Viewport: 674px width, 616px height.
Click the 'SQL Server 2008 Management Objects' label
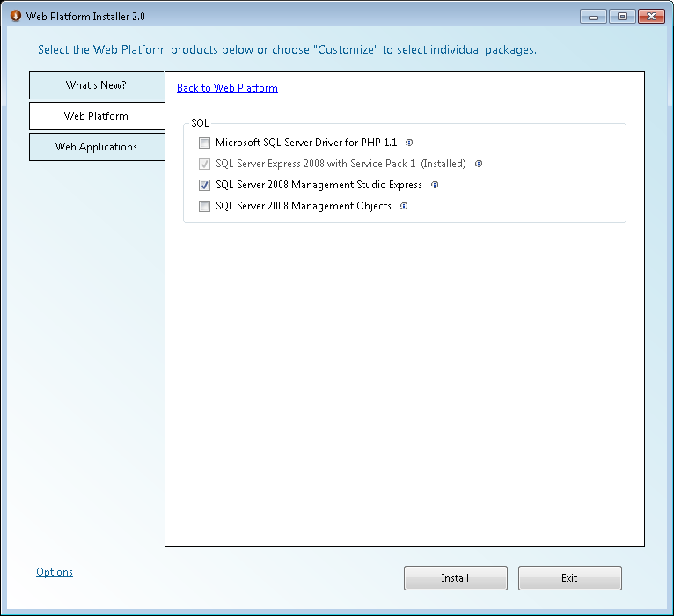pyautogui.click(x=304, y=206)
